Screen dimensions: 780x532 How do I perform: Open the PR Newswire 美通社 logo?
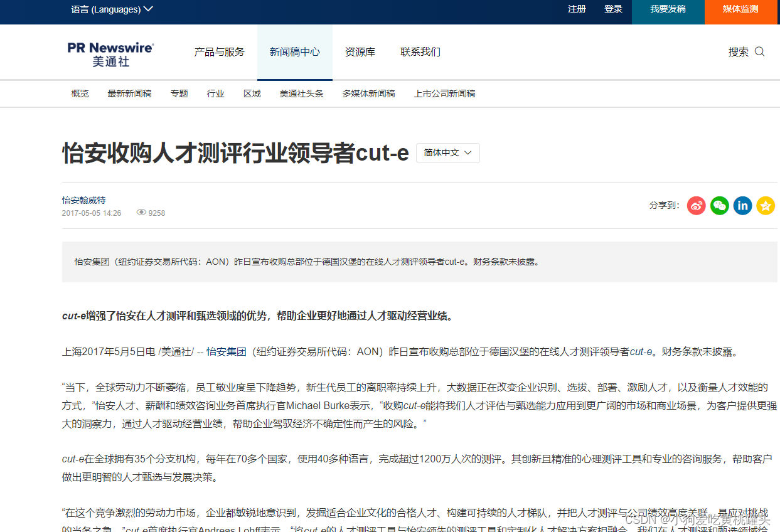coord(110,54)
